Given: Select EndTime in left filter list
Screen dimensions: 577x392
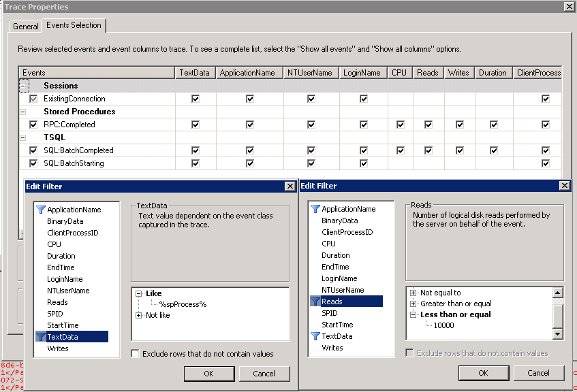Looking at the screenshot, I should (61, 267).
